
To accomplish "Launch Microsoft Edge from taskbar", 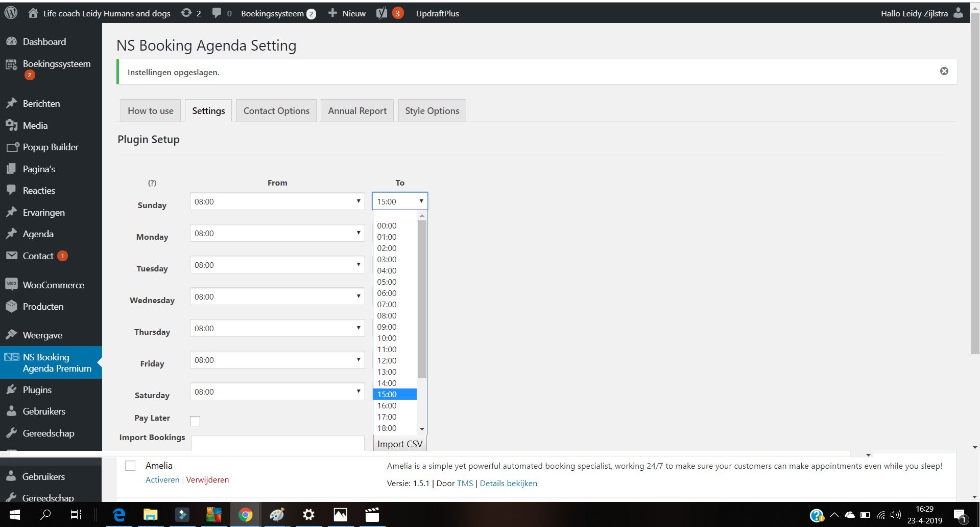I will [x=119, y=515].
